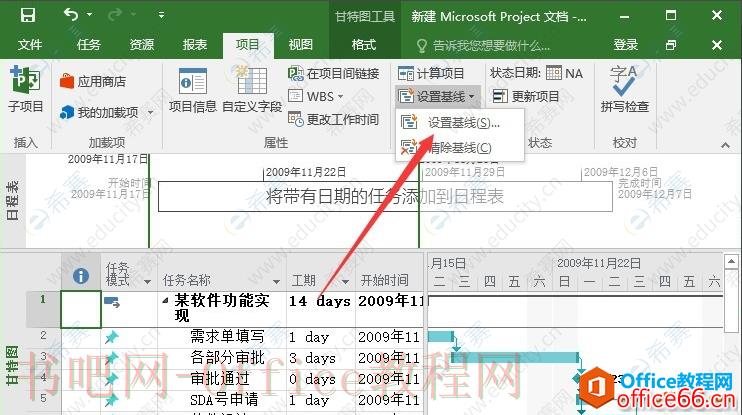Click the pin task mode icon for SDA号申请
Viewport: 742px width, 415px height.
coord(112,400)
